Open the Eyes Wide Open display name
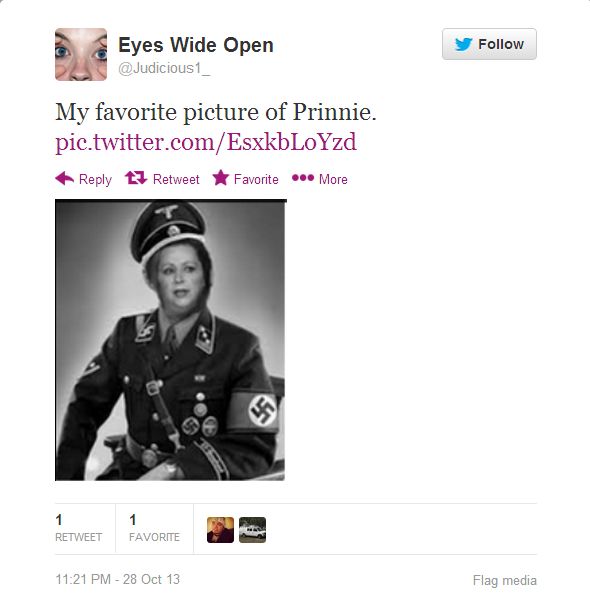The image size is (590, 612). pyautogui.click(x=195, y=45)
